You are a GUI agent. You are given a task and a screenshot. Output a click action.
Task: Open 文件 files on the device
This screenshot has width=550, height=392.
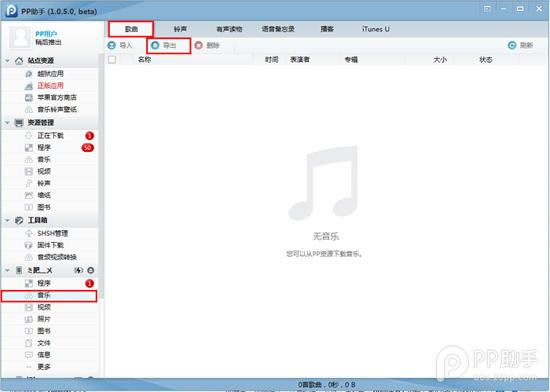[44, 343]
